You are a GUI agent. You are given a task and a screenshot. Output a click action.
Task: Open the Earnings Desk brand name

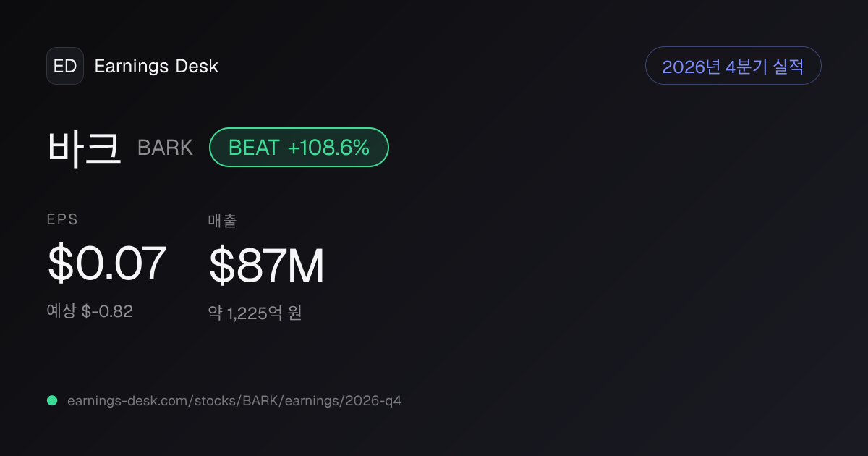[156, 67]
